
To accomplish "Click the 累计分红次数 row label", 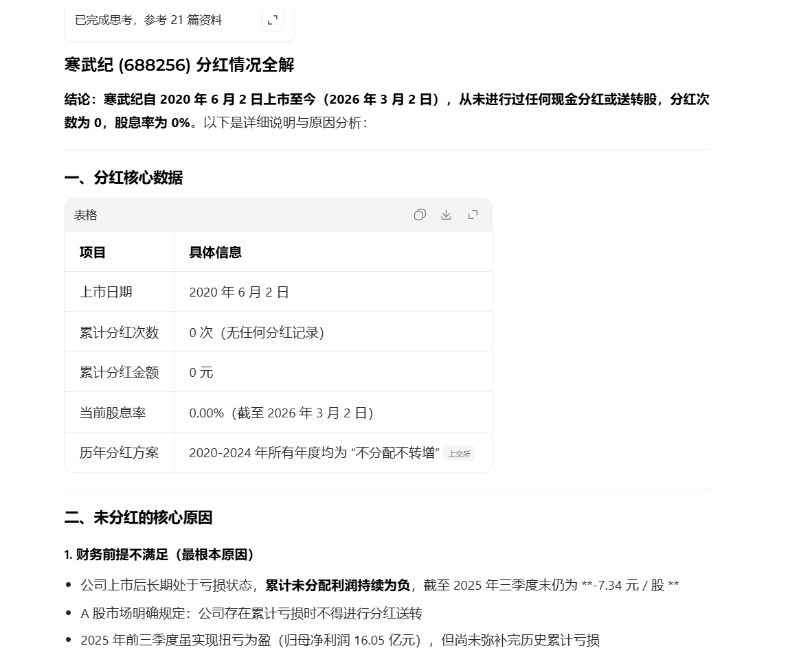I will pyautogui.click(x=119, y=332).
